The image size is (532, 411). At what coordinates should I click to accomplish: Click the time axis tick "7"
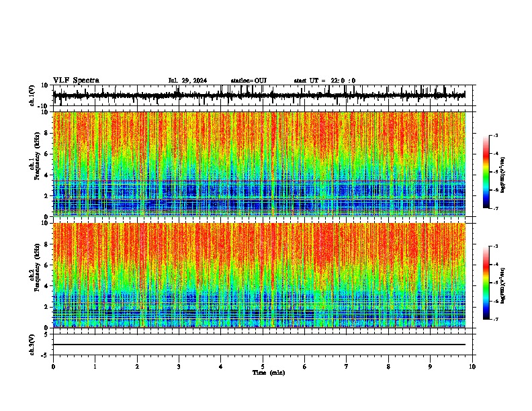(347, 367)
